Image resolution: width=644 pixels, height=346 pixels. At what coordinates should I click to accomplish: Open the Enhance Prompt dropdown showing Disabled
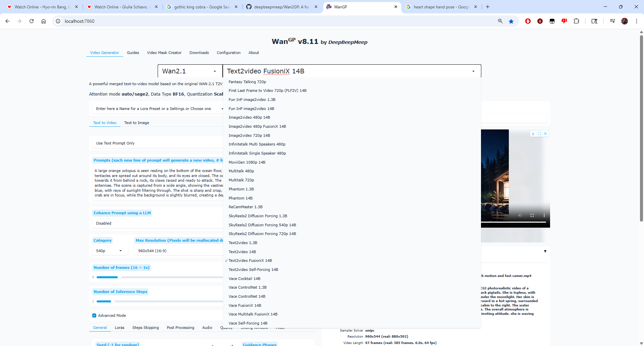tap(158, 223)
